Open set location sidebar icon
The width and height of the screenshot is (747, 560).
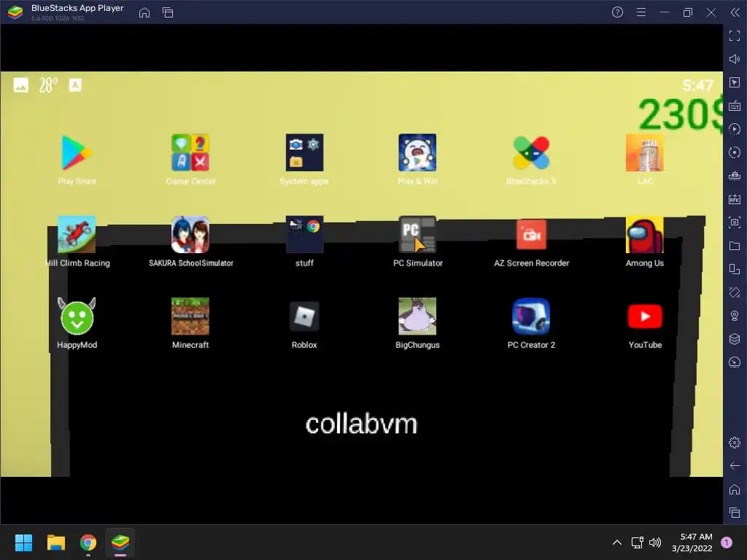735,316
